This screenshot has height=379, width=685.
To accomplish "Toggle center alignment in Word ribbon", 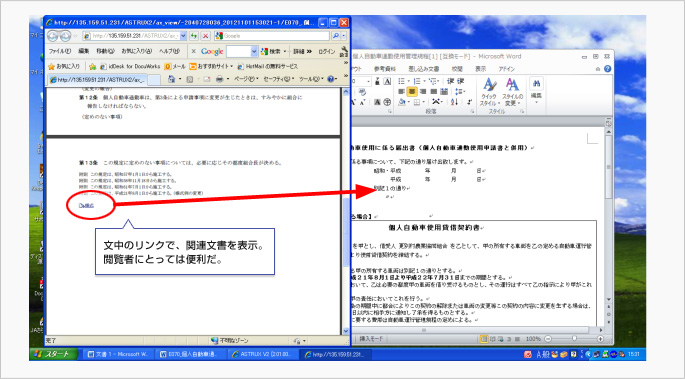I will pyautogui.click(x=412, y=92).
